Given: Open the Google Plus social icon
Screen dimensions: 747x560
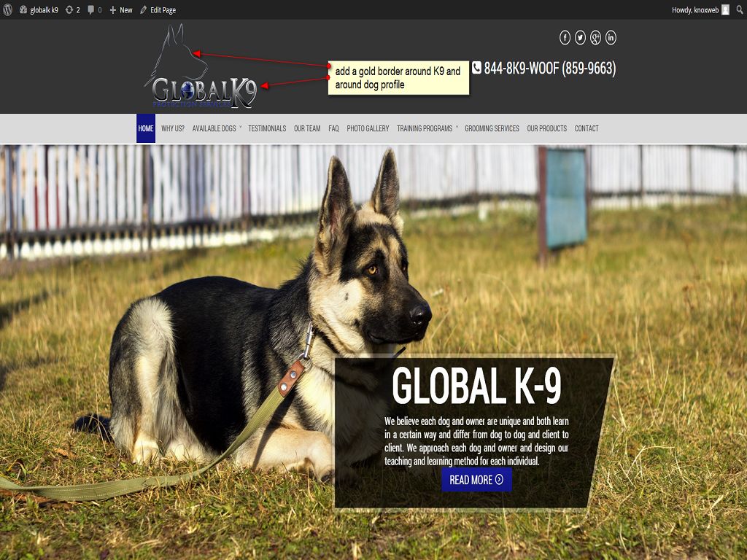Looking at the screenshot, I should pos(595,38).
